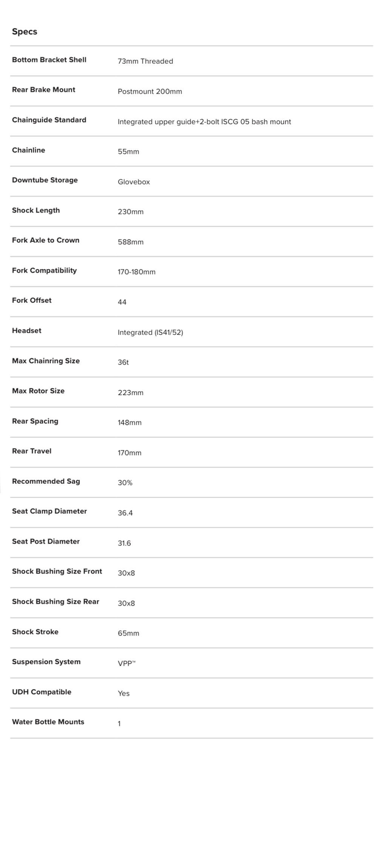Select the ISCG 05 bash mount text

(256, 122)
